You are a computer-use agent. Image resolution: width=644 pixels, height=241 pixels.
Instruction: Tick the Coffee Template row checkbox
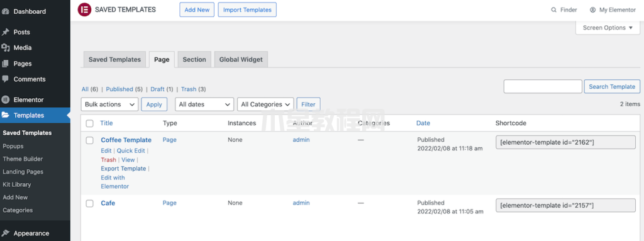(89, 140)
